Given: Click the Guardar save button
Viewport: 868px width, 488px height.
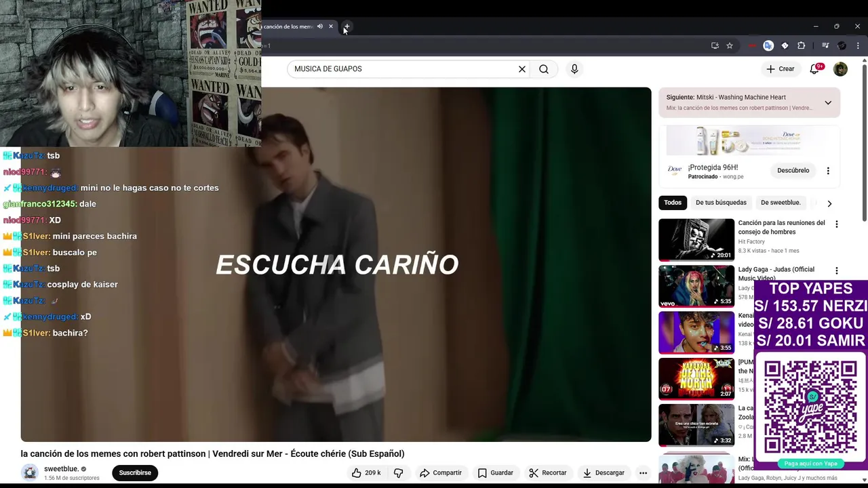Looking at the screenshot, I should [495, 472].
